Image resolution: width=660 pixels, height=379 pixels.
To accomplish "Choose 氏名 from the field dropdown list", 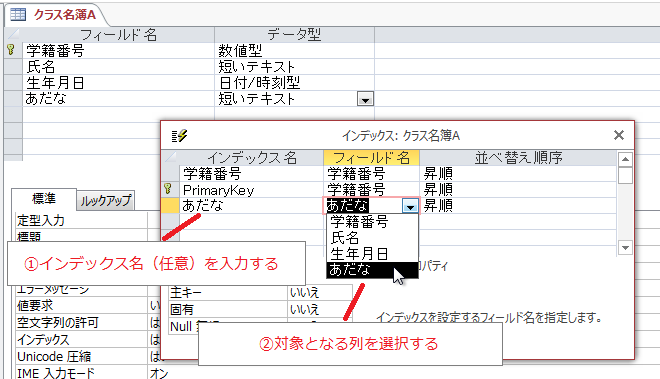I will (x=373, y=238).
